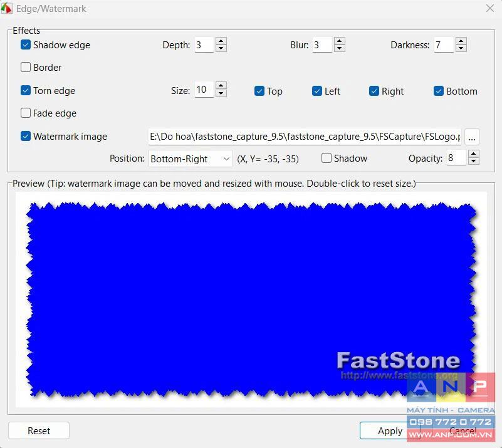The image size is (502, 448).
Task: Click the Blur value field
Action: (322, 45)
